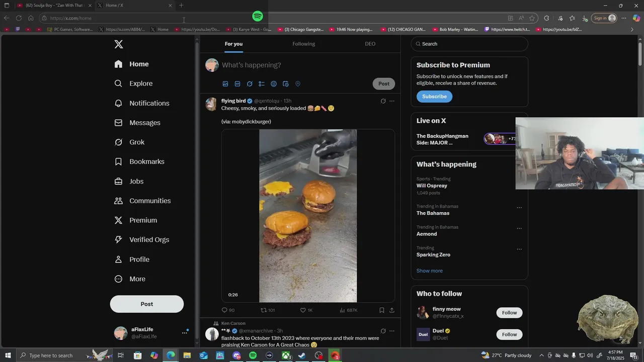Open the Profile page
Image resolution: width=644 pixels, height=362 pixels.
(x=132, y=259)
